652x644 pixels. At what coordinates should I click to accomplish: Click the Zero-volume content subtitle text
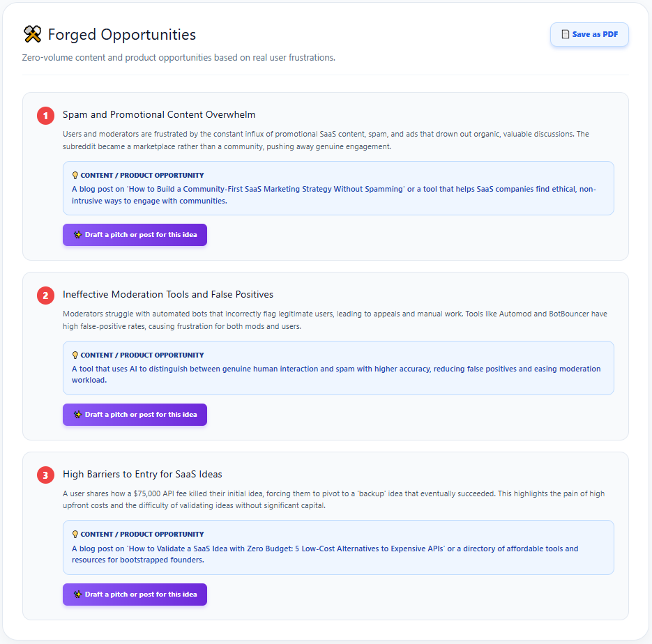179,57
